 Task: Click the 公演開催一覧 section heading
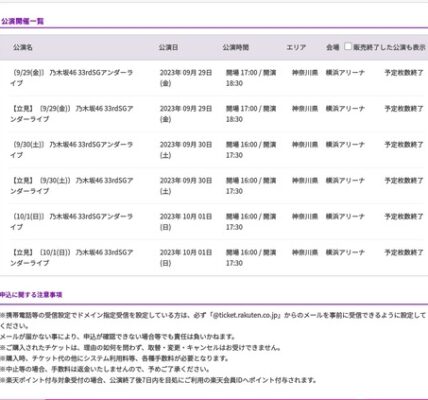pyautogui.click(x=22, y=21)
